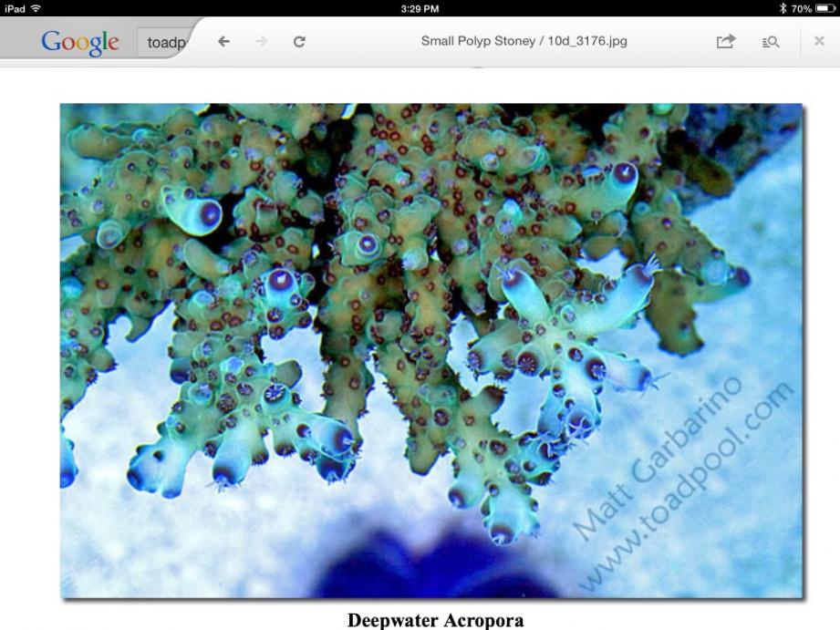Click the Matt Garbarino watermark text
Image resolution: width=840 pixels, height=630 pixels.
tap(658, 458)
